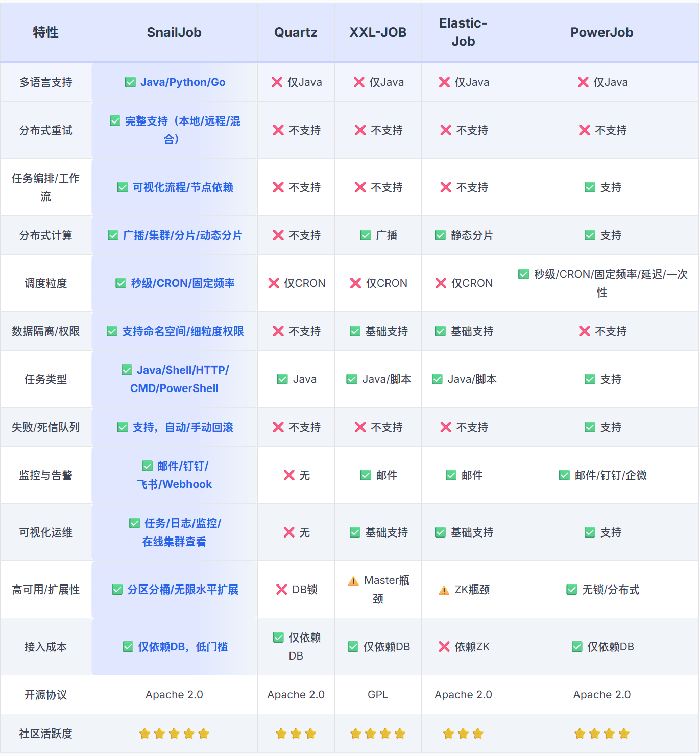Click the green check beside Elastic-Job 邮件 alert
Viewport: 700px width, 756px height.
451,475
